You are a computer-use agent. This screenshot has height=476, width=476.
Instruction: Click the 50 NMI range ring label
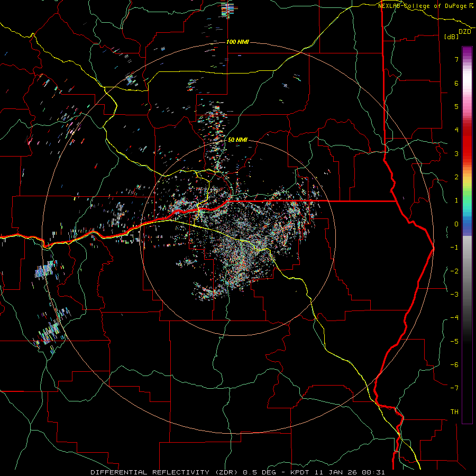pyautogui.click(x=237, y=140)
